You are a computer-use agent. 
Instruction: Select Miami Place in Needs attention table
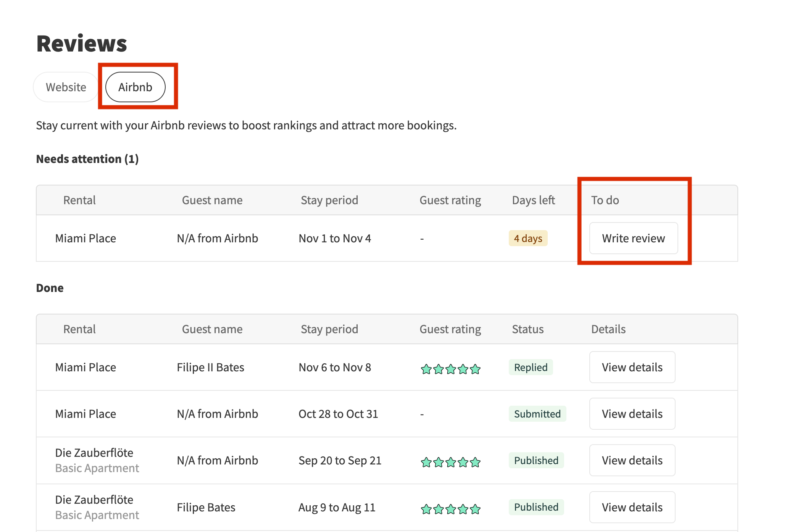pos(85,238)
